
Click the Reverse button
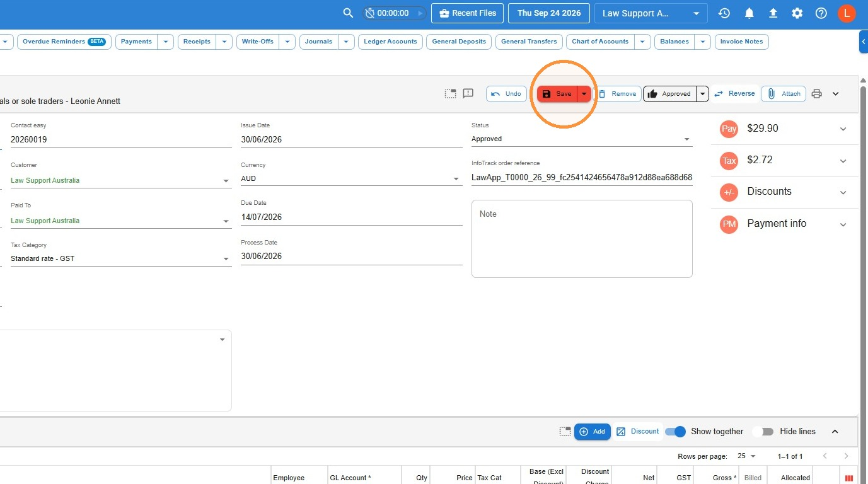[x=734, y=94]
